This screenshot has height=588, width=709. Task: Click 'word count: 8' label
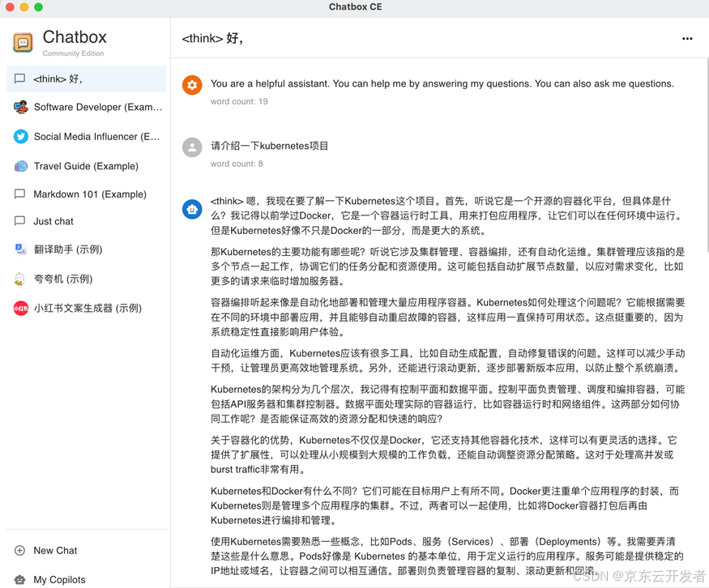click(x=237, y=164)
